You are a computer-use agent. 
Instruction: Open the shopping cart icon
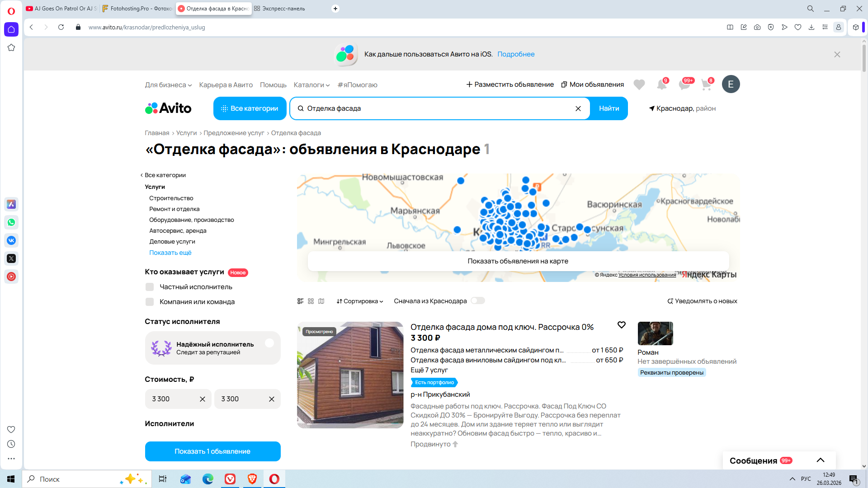706,84
